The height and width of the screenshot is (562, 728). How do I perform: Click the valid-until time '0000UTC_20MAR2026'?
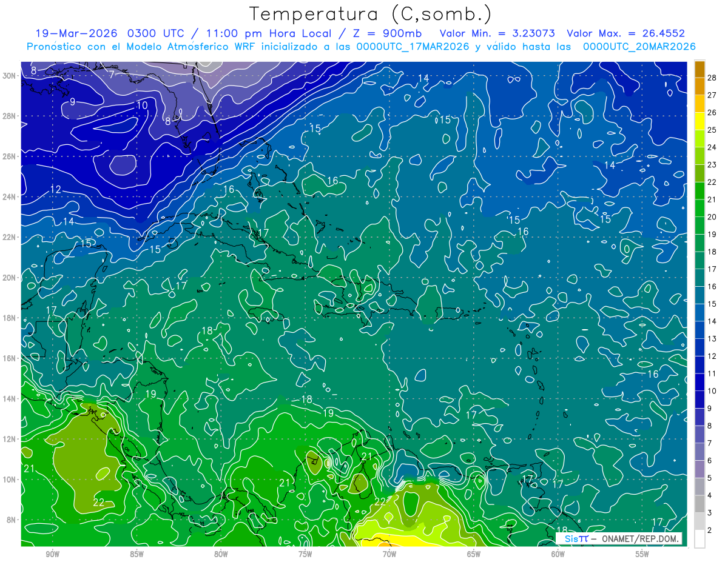tap(639, 47)
